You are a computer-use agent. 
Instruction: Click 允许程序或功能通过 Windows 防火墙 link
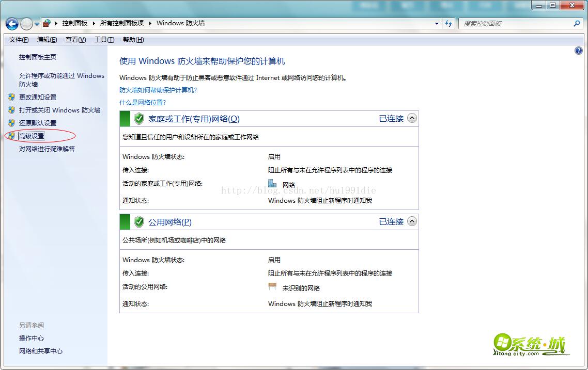coord(61,79)
